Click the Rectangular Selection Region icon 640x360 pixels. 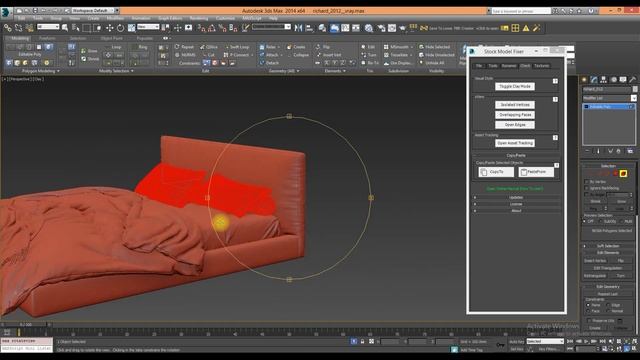(x=87, y=28)
